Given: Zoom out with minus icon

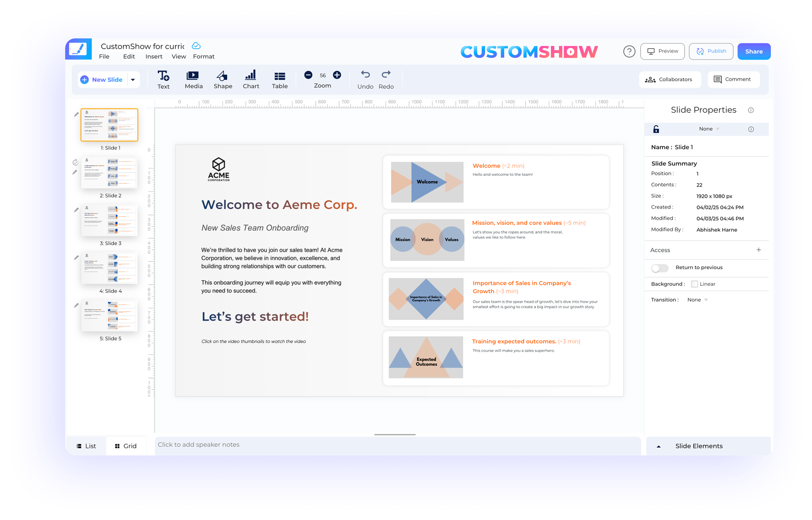Looking at the screenshot, I should [308, 75].
